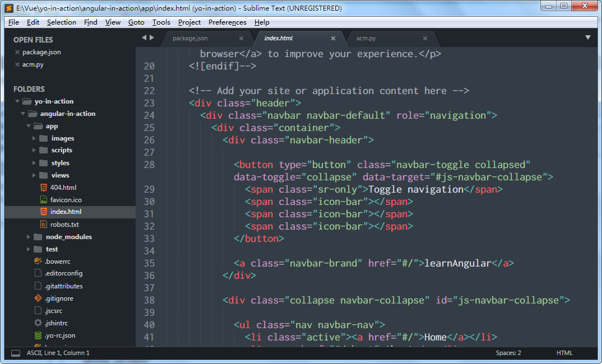Close package.json in the Open Files list

click(x=17, y=52)
